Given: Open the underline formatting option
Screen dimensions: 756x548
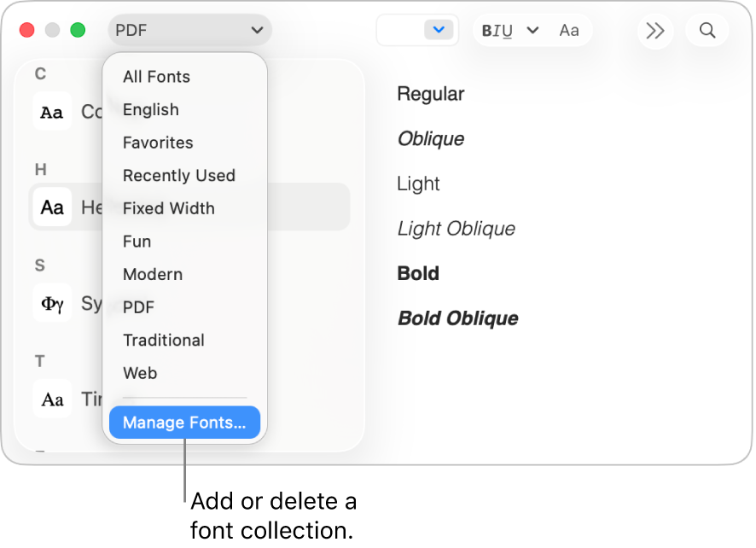Looking at the screenshot, I should 508,30.
